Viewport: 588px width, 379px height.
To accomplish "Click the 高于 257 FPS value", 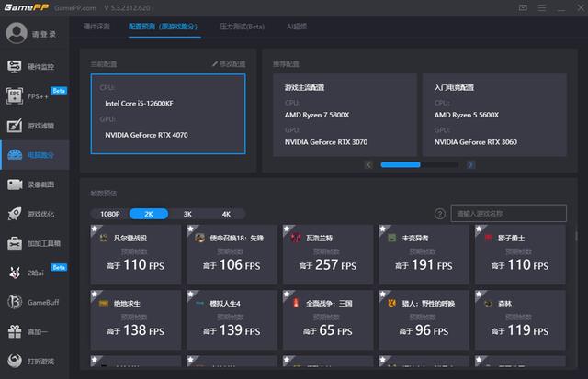I will [328, 265].
